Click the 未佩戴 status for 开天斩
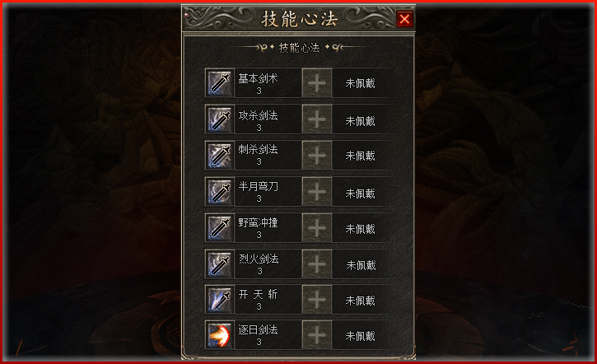 [x=360, y=301]
